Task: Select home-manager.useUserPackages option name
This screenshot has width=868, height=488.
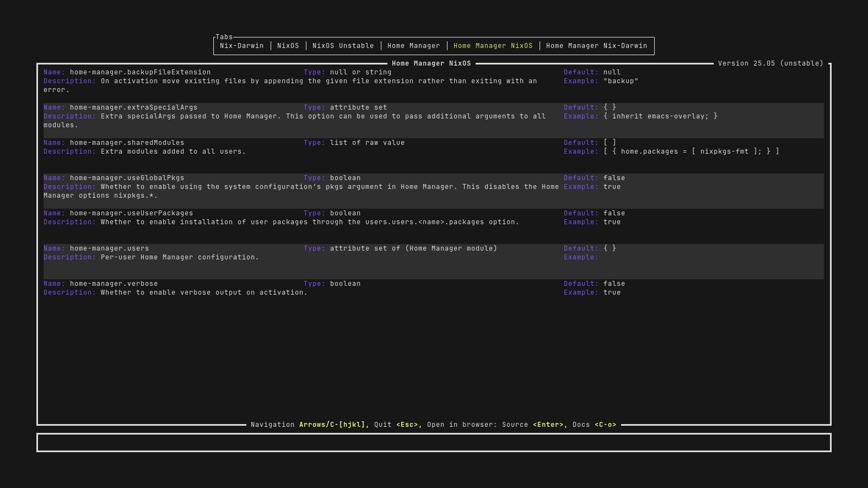Action: coord(131,213)
